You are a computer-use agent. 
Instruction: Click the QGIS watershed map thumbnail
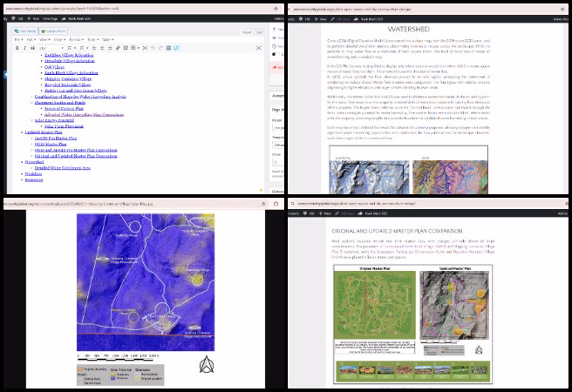pos(450,177)
